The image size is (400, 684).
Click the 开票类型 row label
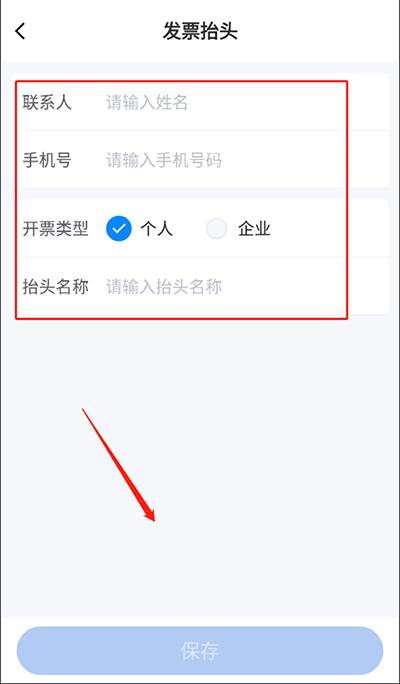point(55,229)
